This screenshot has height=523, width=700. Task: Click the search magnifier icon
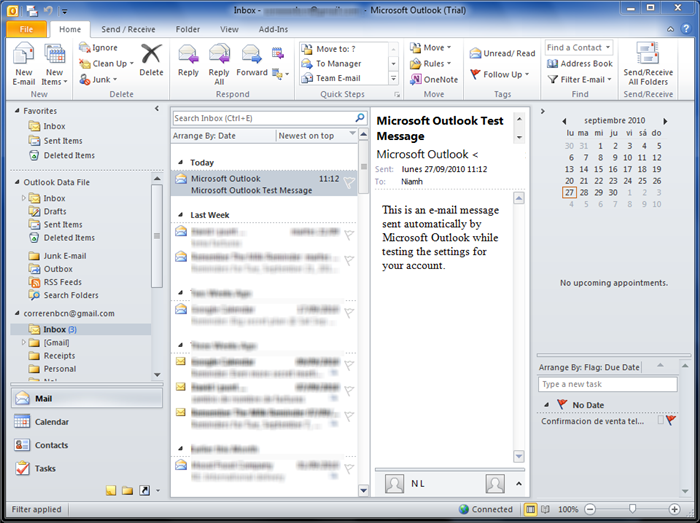point(360,118)
